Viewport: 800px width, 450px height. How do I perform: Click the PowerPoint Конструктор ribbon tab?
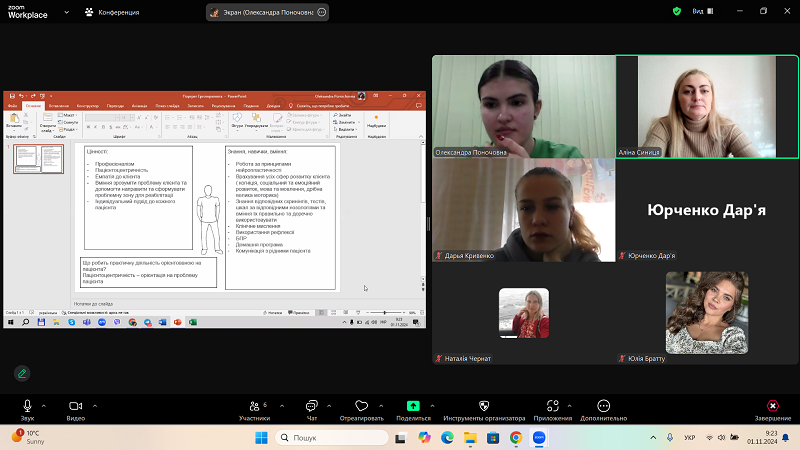(x=88, y=106)
